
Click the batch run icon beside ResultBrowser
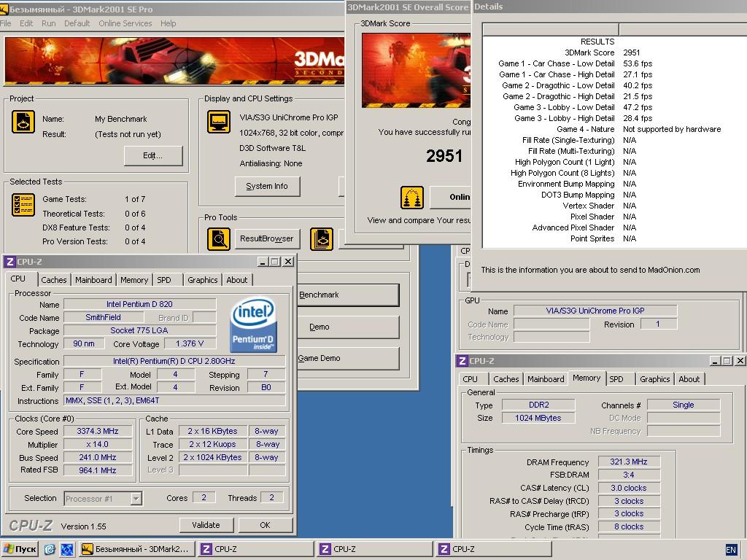point(322,238)
